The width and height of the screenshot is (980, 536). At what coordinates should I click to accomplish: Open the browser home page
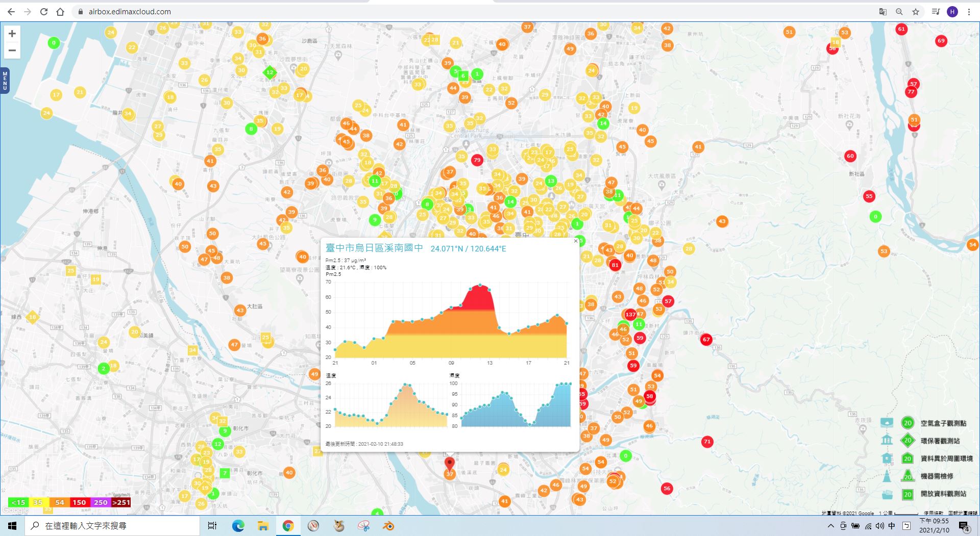coord(60,12)
